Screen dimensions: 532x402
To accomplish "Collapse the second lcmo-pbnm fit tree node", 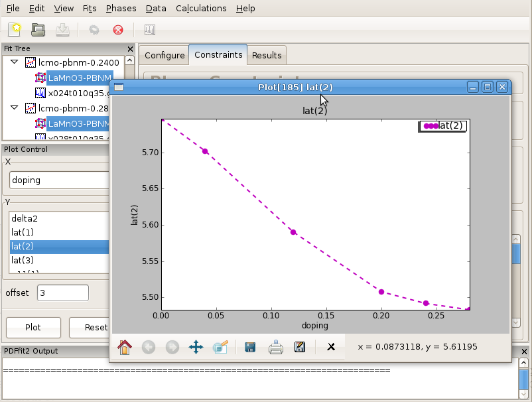I will [15, 107].
